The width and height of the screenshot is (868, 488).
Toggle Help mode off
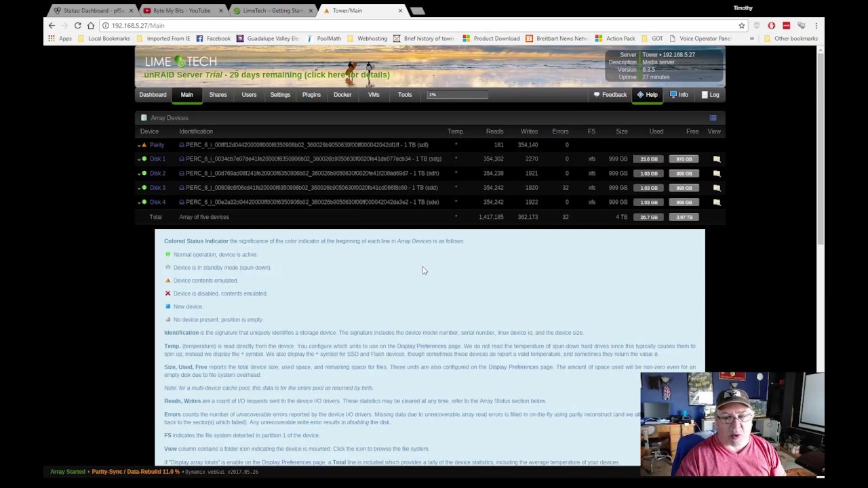(x=647, y=95)
